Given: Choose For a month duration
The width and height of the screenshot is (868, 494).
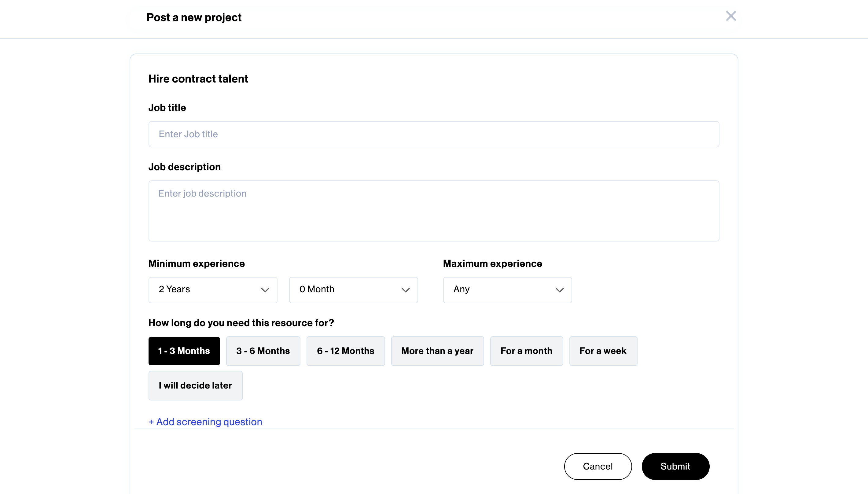Looking at the screenshot, I should pyautogui.click(x=526, y=351).
